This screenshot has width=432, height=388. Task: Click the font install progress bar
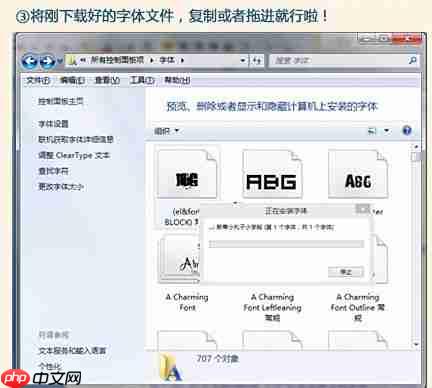tap(286, 244)
